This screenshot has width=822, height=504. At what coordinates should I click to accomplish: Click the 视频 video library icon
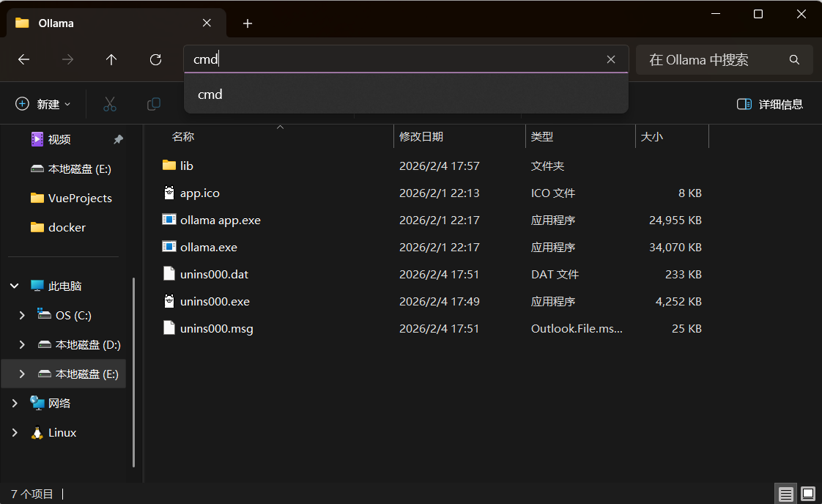coord(37,139)
